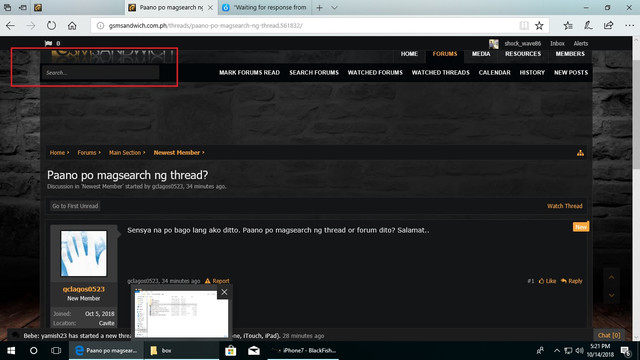The image size is (640, 360).
Task: Add page to favorites star icon
Action: (539, 26)
